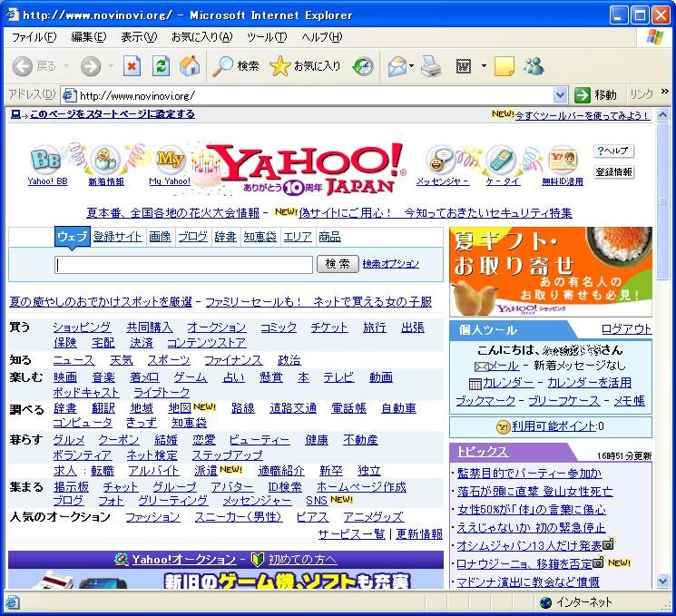Click the camera icon beside オシムジャパン headline

tap(608, 544)
